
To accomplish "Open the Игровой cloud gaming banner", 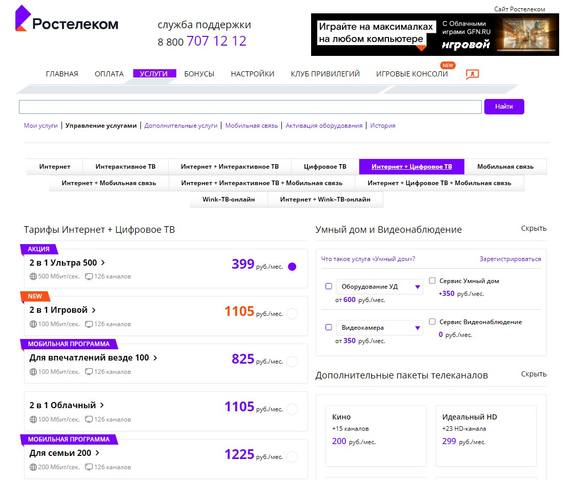I will (435, 35).
